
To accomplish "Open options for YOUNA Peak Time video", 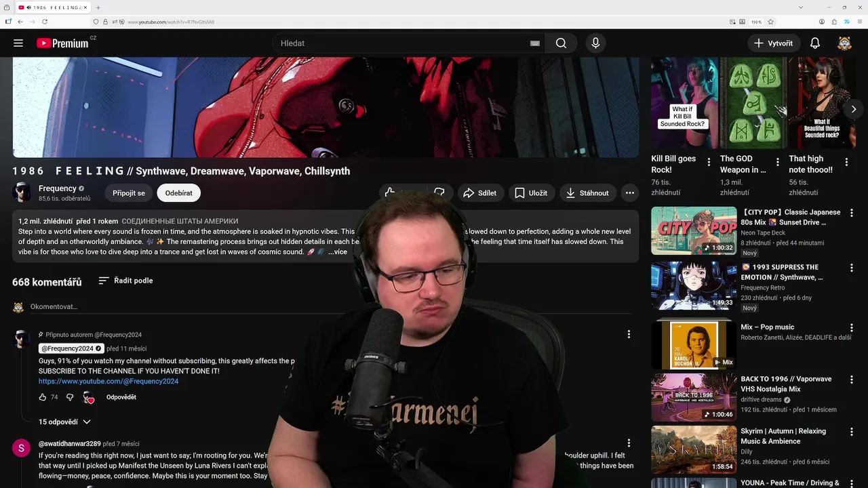I will [852, 484].
